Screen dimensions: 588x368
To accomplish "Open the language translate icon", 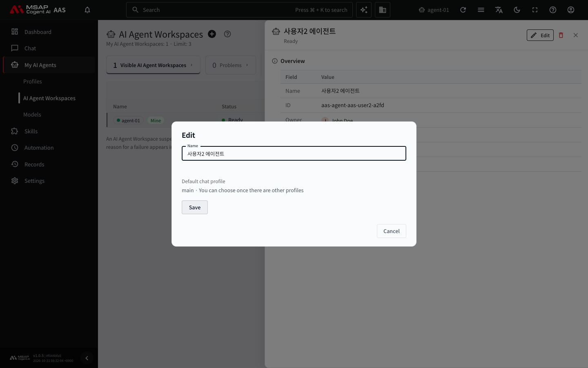I will click(x=499, y=10).
